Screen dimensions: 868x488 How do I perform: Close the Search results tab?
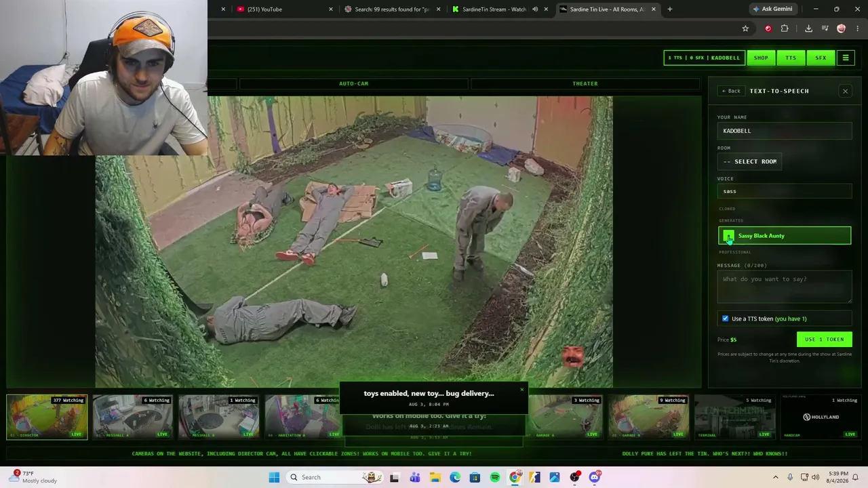point(438,9)
